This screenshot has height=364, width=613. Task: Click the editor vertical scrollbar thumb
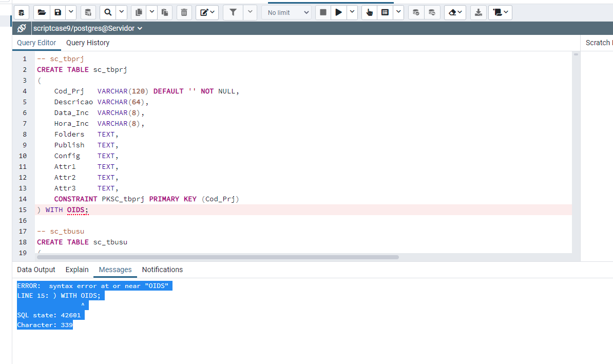[x=576, y=55]
